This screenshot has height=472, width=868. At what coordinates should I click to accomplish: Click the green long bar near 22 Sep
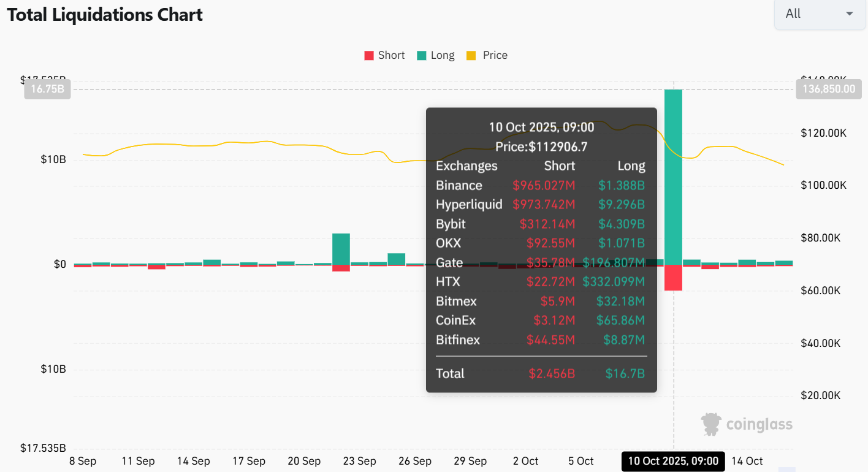click(341, 249)
